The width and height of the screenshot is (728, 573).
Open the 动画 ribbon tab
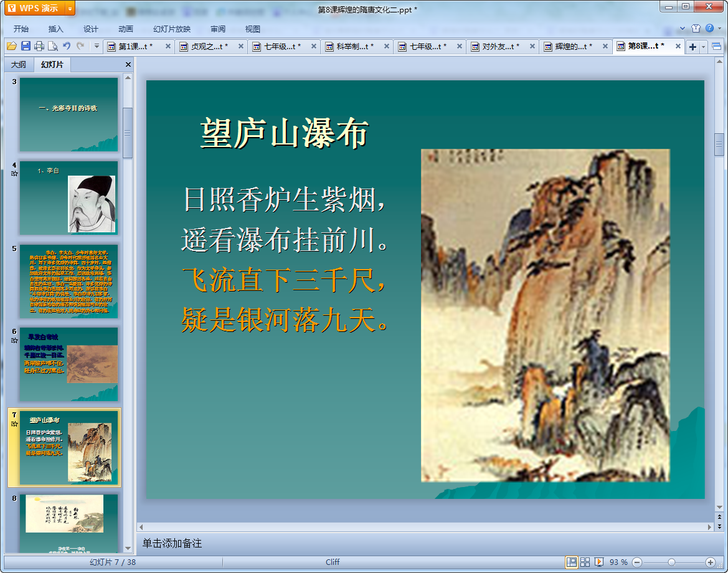125,29
